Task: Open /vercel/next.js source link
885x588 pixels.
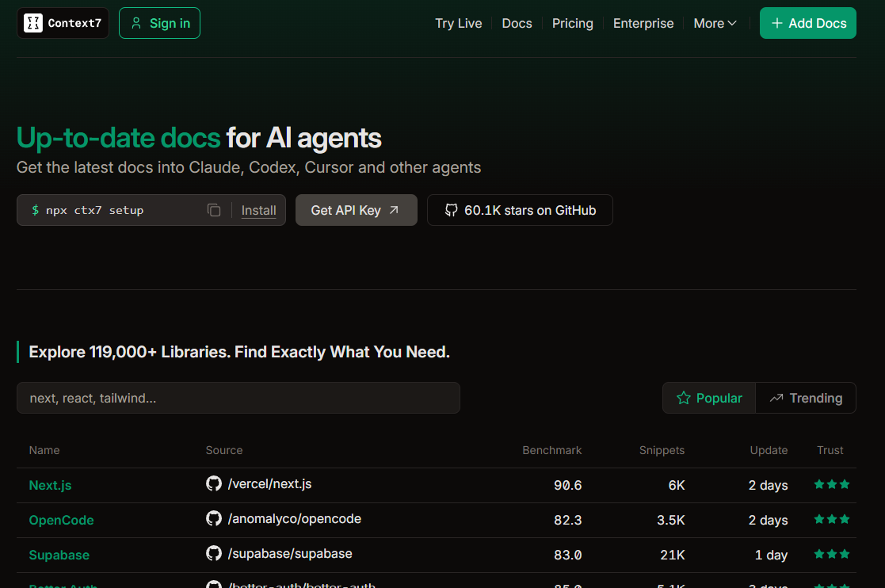Action: pyautogui.click(x=269, y=483)
